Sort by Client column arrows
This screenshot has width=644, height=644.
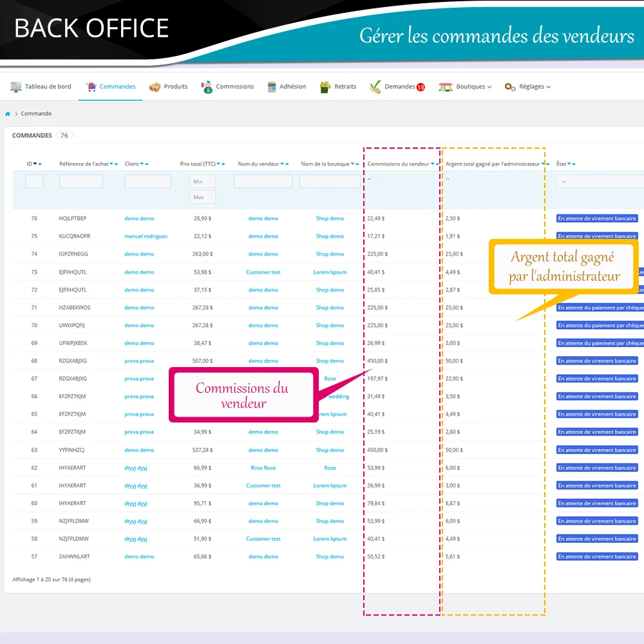(144, 164)
